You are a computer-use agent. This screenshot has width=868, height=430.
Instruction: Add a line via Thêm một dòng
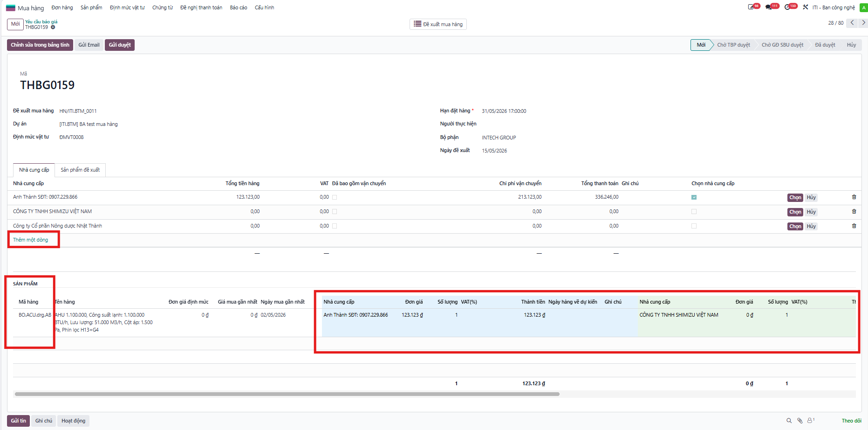(x=30, y=240)
